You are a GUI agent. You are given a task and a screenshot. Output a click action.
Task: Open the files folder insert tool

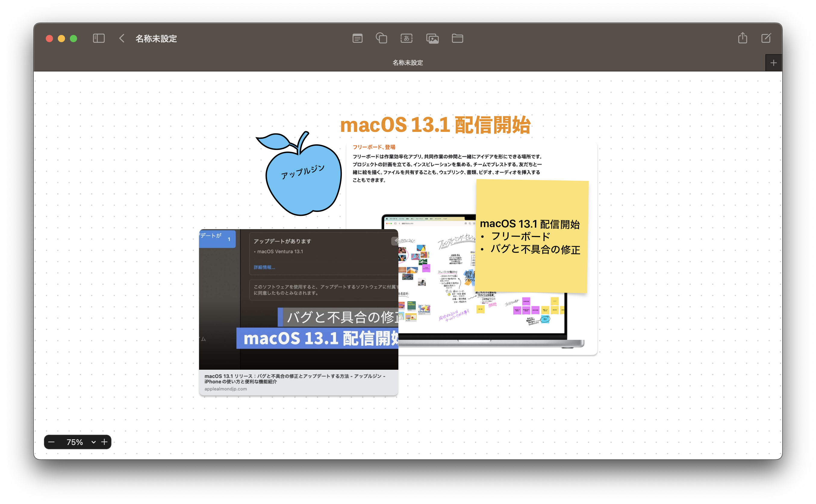tap(457, 38)
